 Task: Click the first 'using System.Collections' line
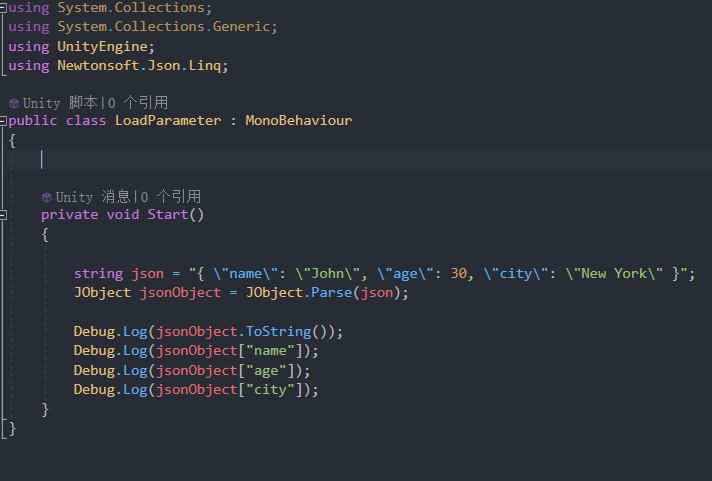pyautogui.click(x=110, y=8)
